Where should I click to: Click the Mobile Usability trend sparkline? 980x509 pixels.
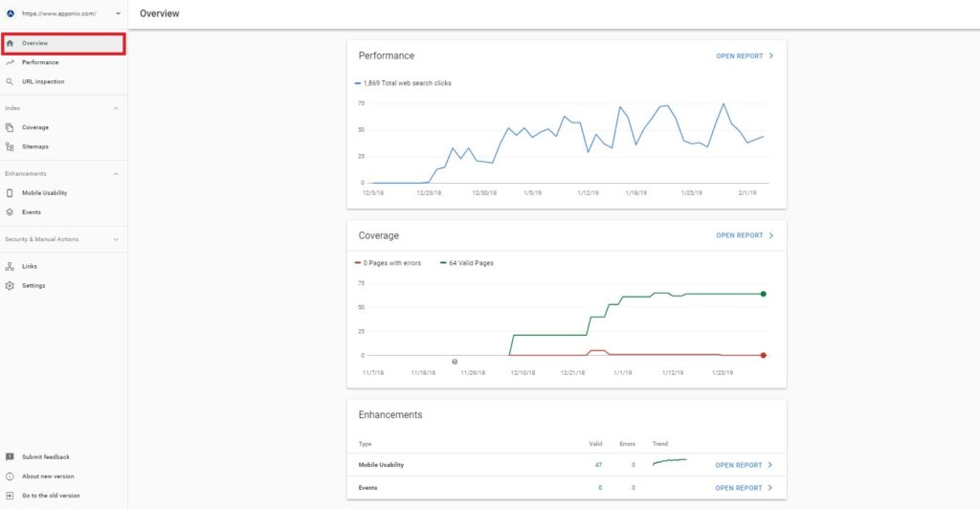669,462
